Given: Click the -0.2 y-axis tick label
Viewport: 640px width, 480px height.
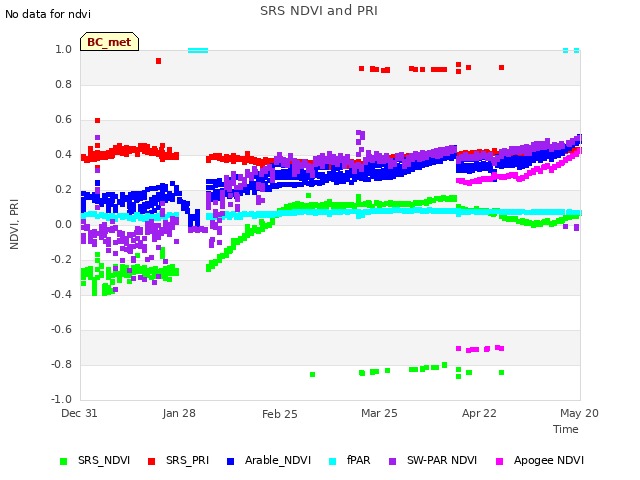Looking at the screenshot, I should pos(62,259).
